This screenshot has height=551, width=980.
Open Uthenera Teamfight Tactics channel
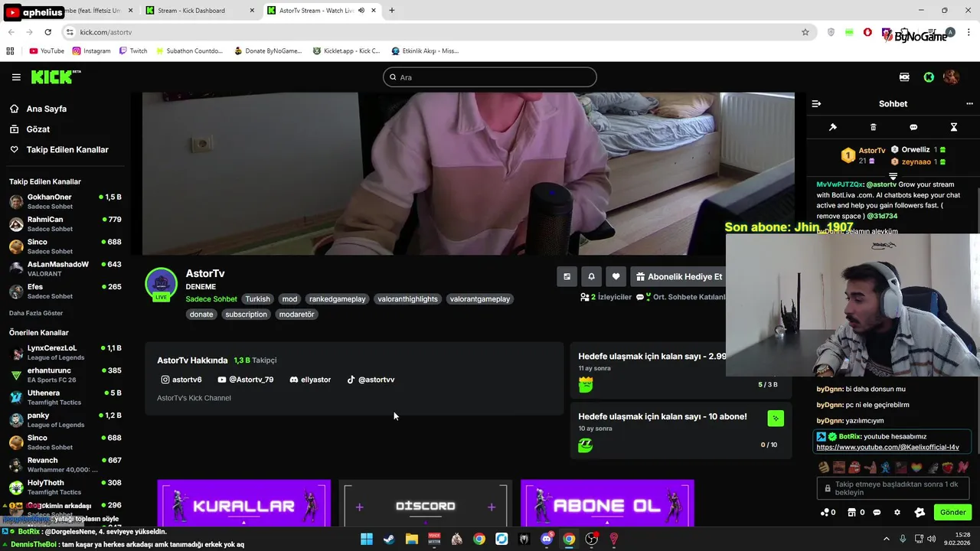65,397
